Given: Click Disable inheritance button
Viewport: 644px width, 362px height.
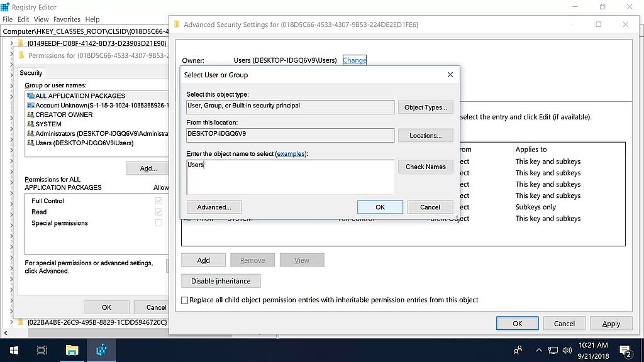Looking at the screenshot, I should point(221,281).
